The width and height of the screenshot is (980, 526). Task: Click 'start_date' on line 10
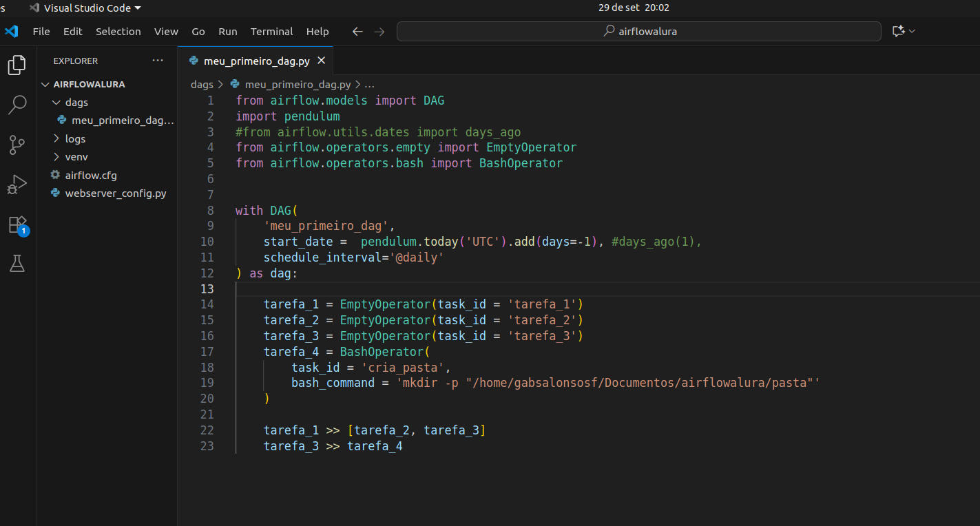(x=298, y=242)
